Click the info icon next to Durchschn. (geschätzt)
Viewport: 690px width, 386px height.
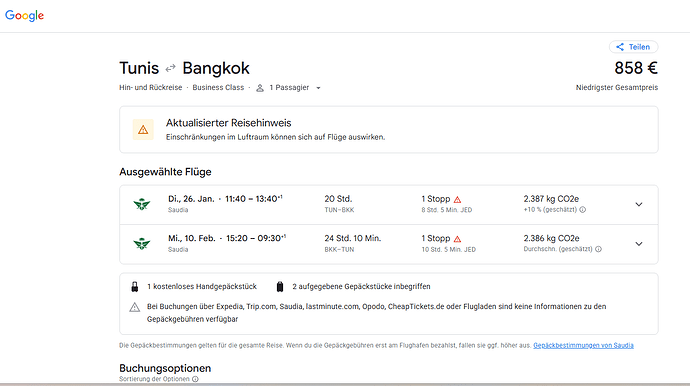(598, 249)
